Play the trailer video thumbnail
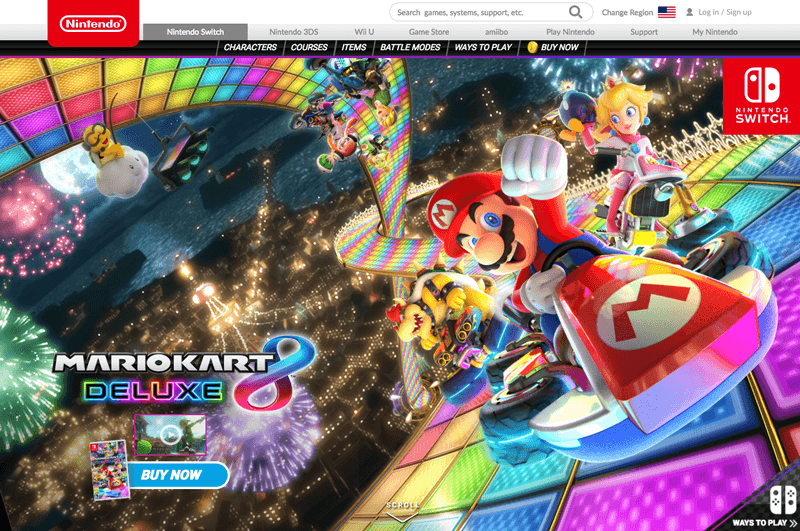Screen dimensions: 800x531 (170, 435)
